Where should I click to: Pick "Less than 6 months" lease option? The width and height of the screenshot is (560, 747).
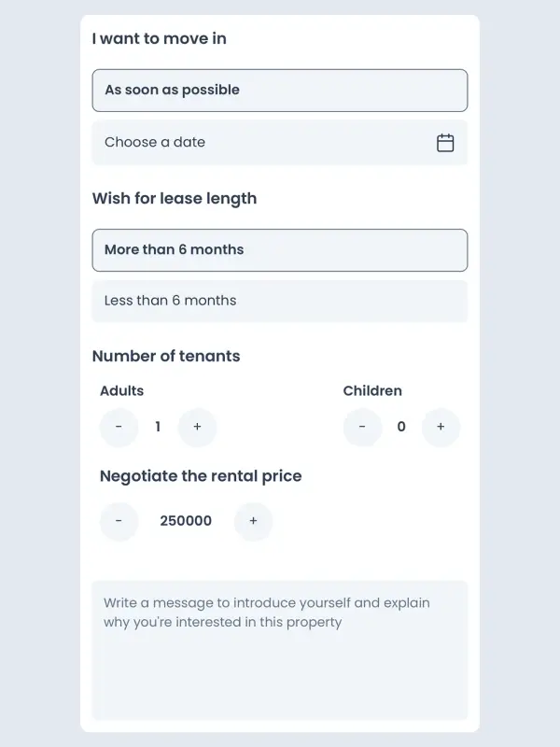pos(279,301)
